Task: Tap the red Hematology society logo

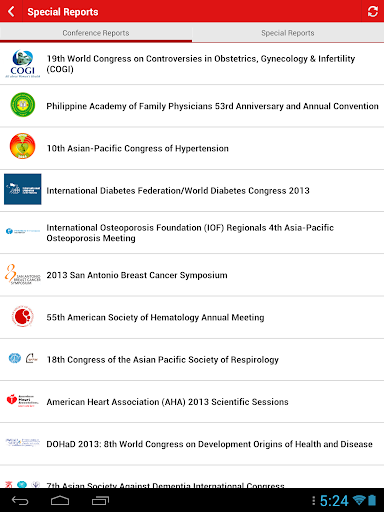Action: pyautogui.click(x=23, y=316)
